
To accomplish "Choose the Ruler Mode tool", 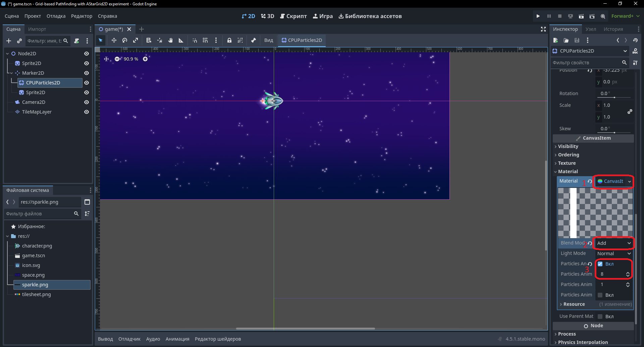I will (x=181, y=40).
